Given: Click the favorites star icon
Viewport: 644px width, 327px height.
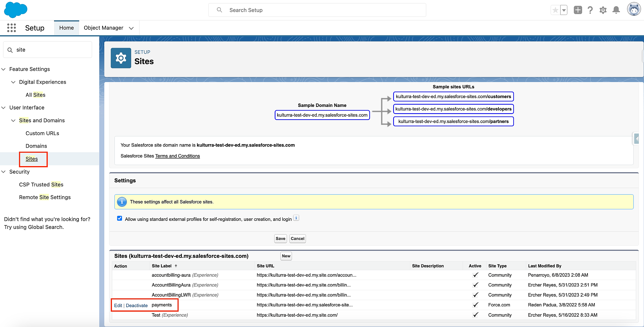Looking at the screenshot, I should pyautogui.click(x=555, y=10).
